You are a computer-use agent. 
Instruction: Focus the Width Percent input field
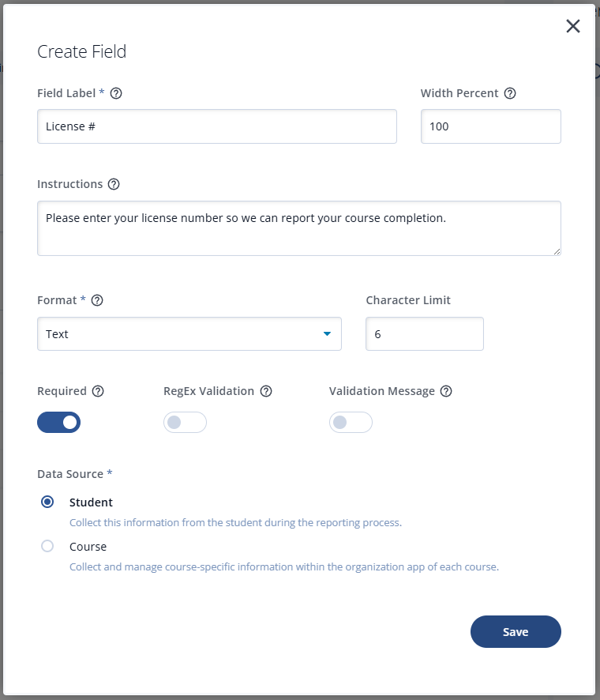click(491, 126)
